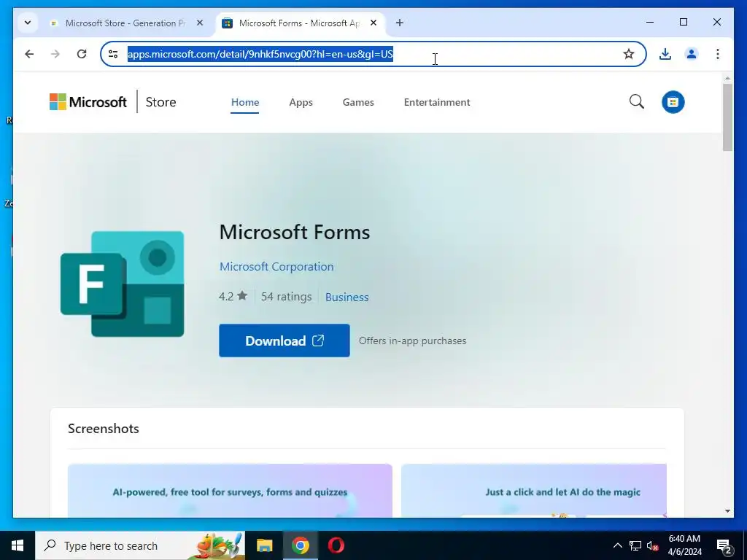Click the page vertical scrollbar thumb
The image size is (747, 560).
pyautogui.click(x=727, y=117)
